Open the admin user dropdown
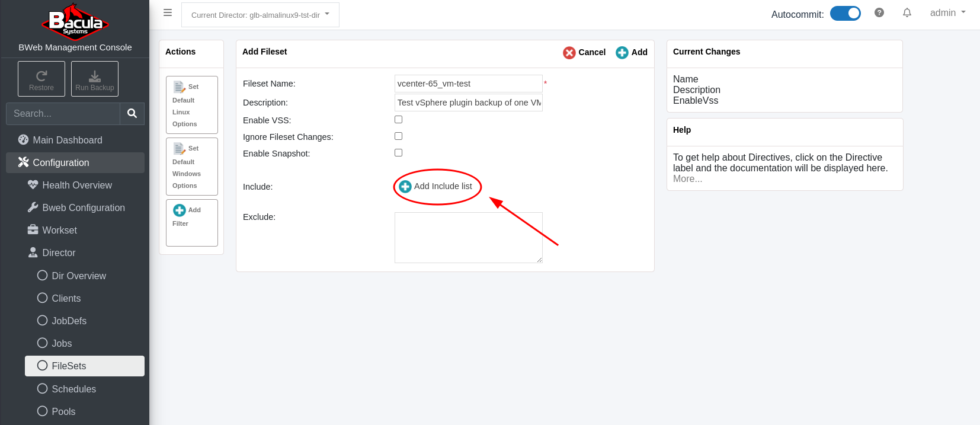Viewport: 980px width, 425px height. coord(947,13)
